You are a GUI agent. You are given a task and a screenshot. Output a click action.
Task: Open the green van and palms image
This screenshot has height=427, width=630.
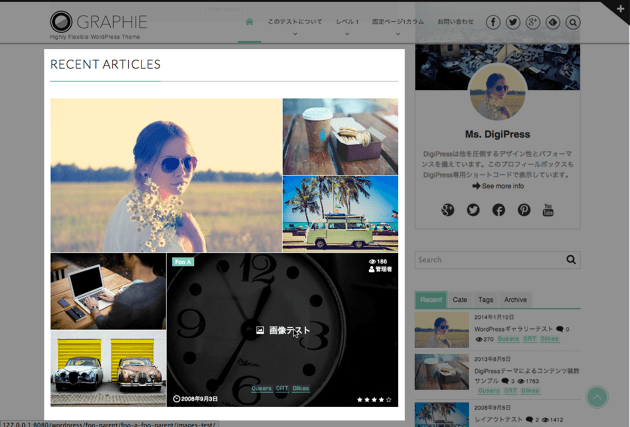pos(340,214)
